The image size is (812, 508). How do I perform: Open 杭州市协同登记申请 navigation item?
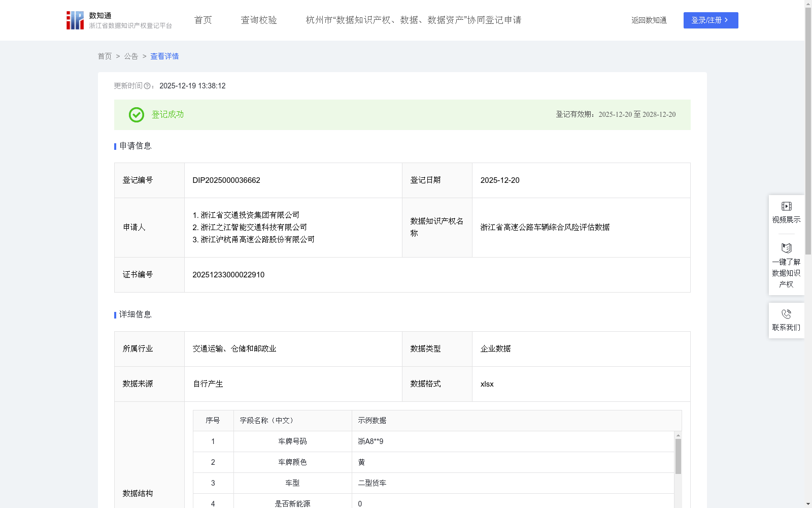(x=414, y=20)
